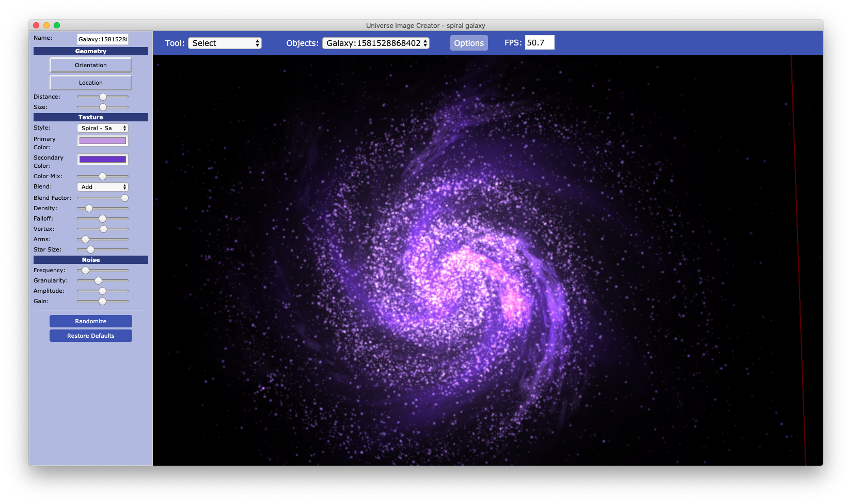Click the Randomize button
The height and width of the screenshot is (504, 852).
coord(90,321)
